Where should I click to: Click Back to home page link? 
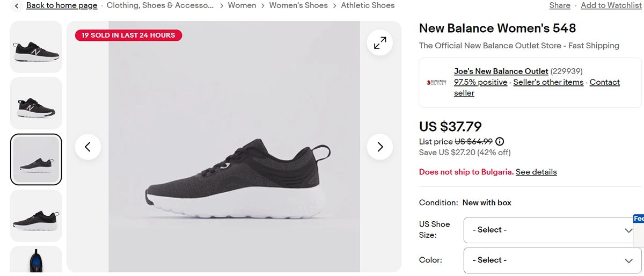[x=62, y=5]
